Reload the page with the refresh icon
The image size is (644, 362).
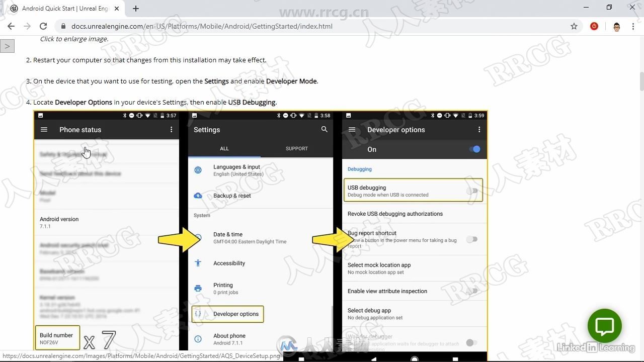pos(43,26)
